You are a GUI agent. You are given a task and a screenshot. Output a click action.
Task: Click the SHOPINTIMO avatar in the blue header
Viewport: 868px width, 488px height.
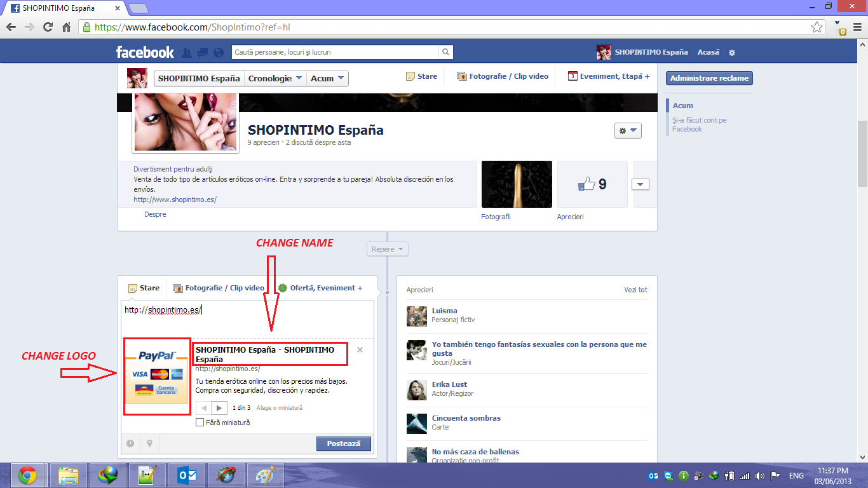[604, 52]
